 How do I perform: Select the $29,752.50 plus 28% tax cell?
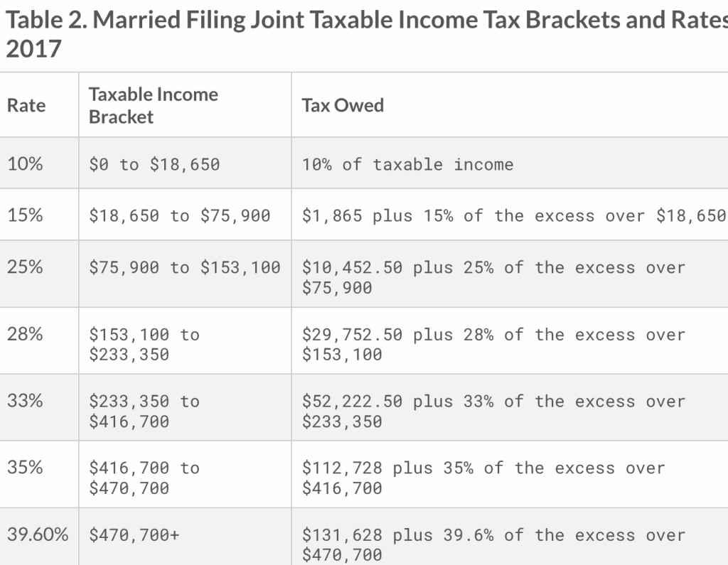click(493, 344)
